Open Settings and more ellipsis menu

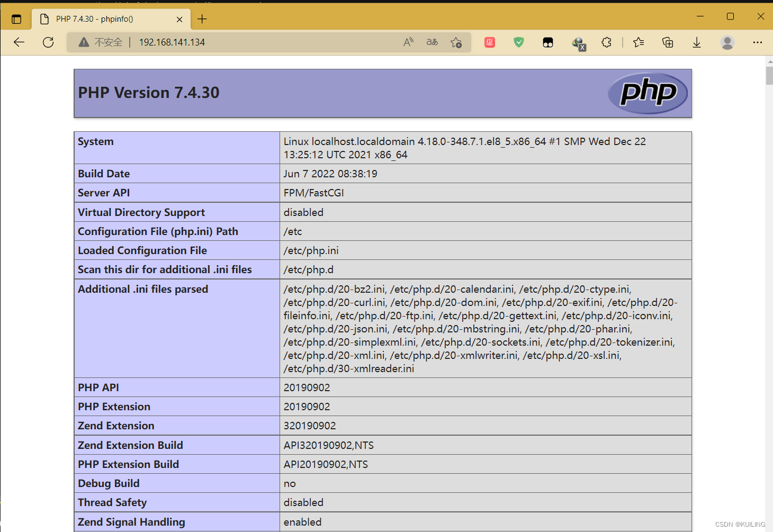coord(758,42)
